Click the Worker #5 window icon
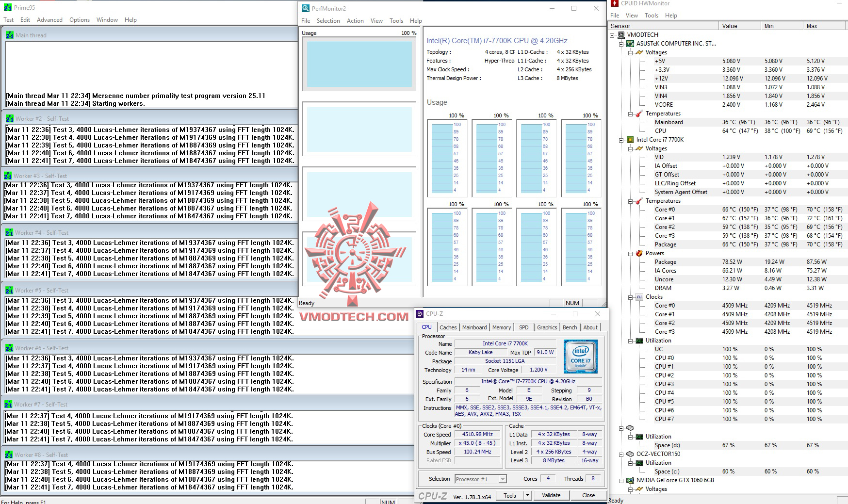848x504 pixels. point(9,290)
